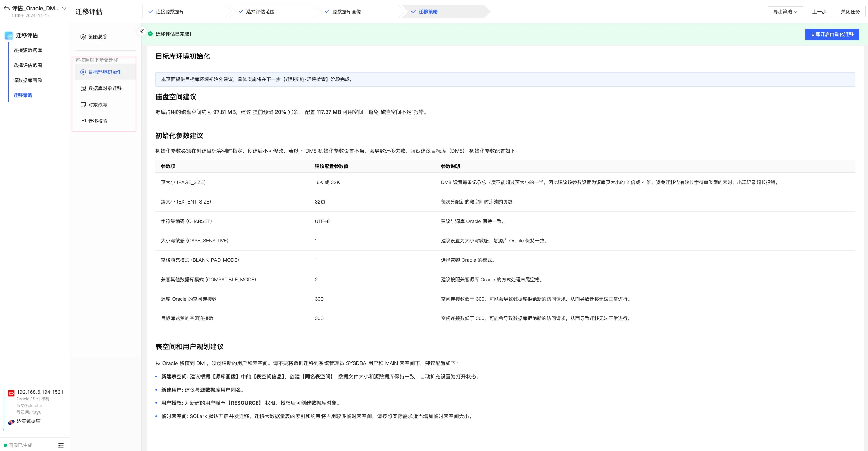This screenshot has height=451, width=868.
Task: Click the 达梦数据库 logo icon
Action: point(11,422)
